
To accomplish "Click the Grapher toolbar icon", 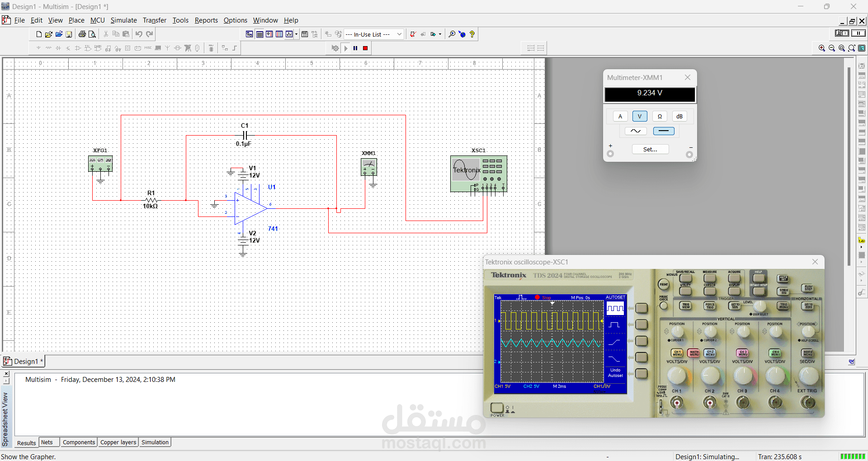I will click(x=289, y=34).
